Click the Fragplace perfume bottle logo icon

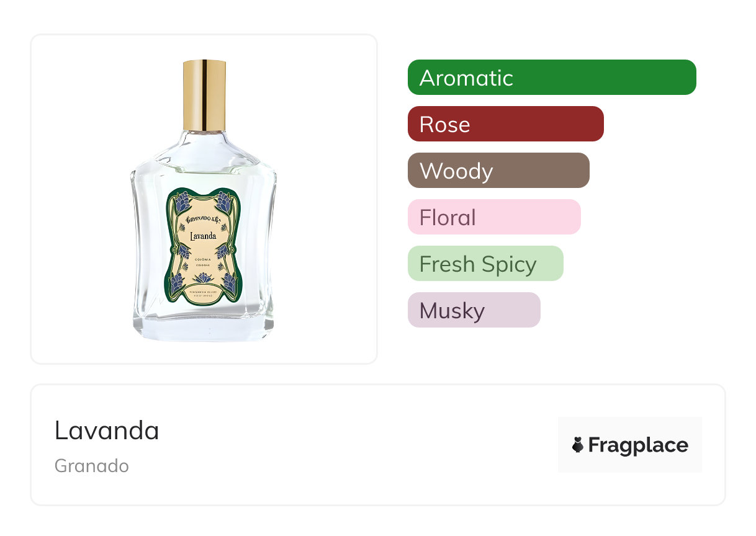[x=578, y=445]
